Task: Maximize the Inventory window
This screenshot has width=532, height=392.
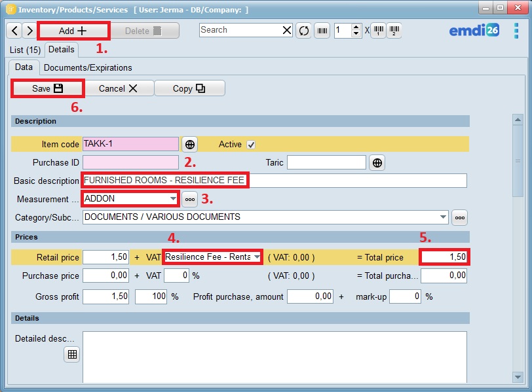Action: pyautogui.click(x=500, y=8)
